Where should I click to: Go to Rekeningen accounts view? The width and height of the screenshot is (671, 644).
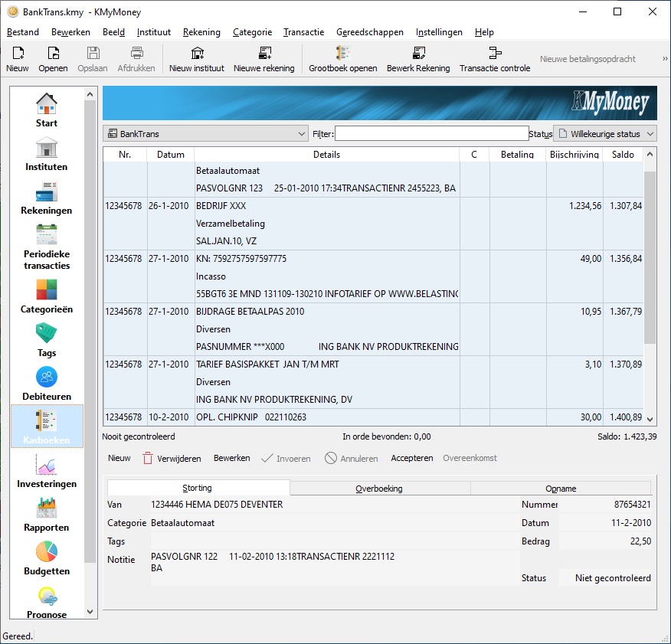pos(47,197)
